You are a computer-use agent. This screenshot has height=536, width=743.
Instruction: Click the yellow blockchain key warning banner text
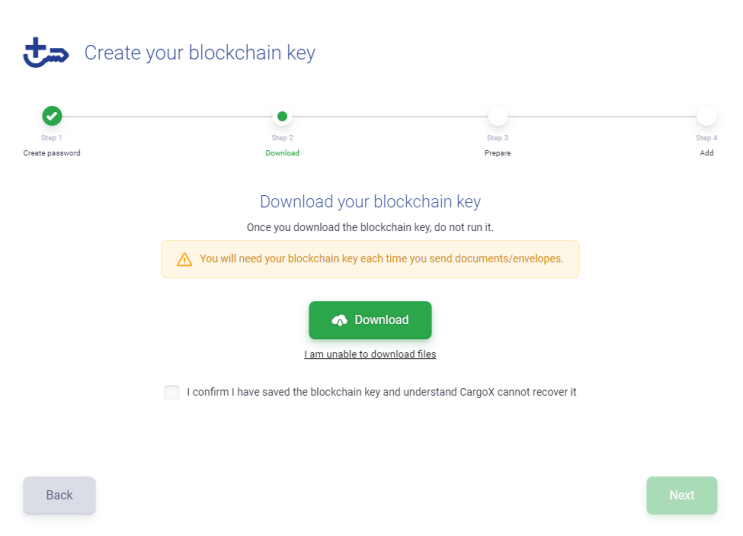(x=381, y=258)
